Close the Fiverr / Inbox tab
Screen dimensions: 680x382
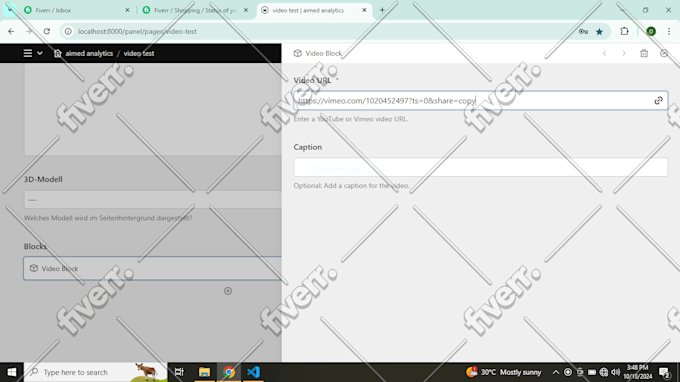click(x=127, y=10)
